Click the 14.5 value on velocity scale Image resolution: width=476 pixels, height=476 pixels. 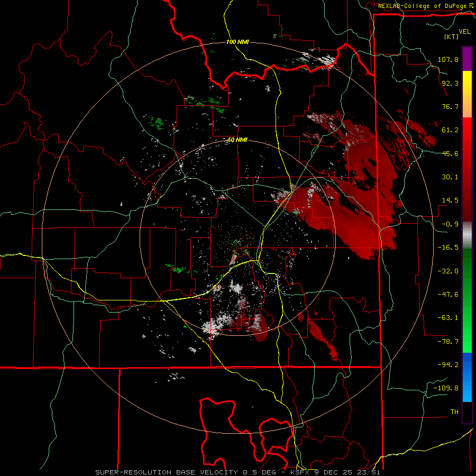click(x=450, y=200)
